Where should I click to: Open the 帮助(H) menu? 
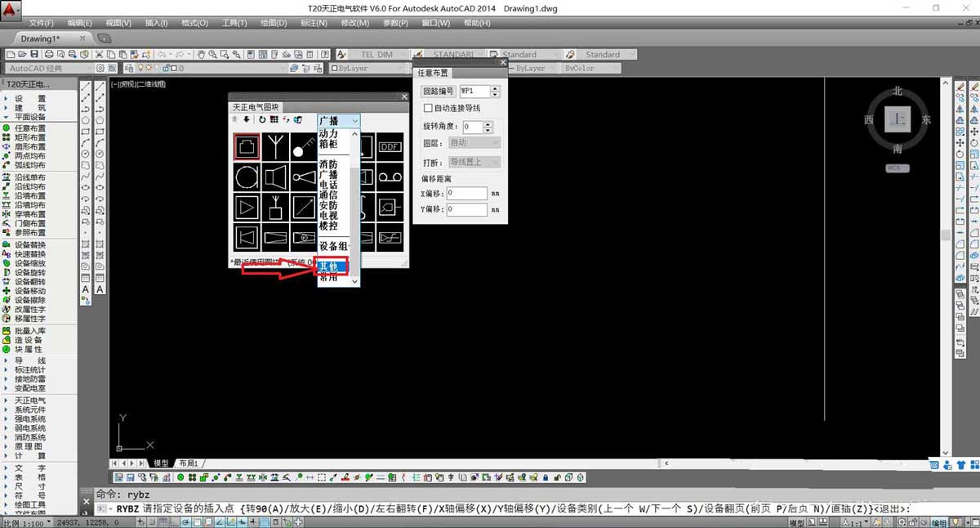(x=477, y=23)
